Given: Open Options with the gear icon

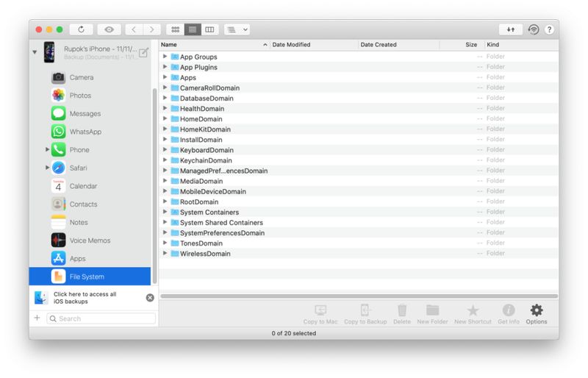Looking at the screenshot, I should click(x=537, y=314).
